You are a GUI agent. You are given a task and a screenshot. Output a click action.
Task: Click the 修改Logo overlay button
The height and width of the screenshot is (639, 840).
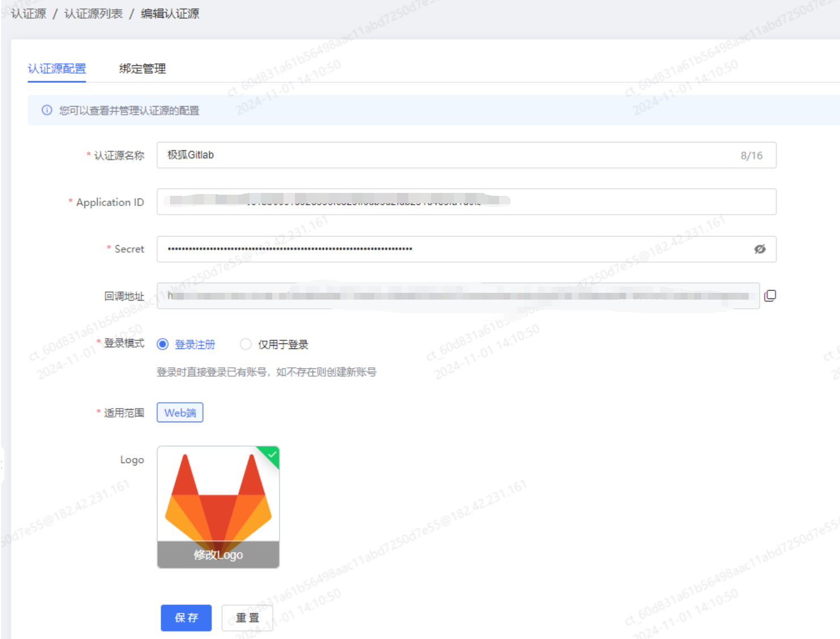(x=218, y=554)
